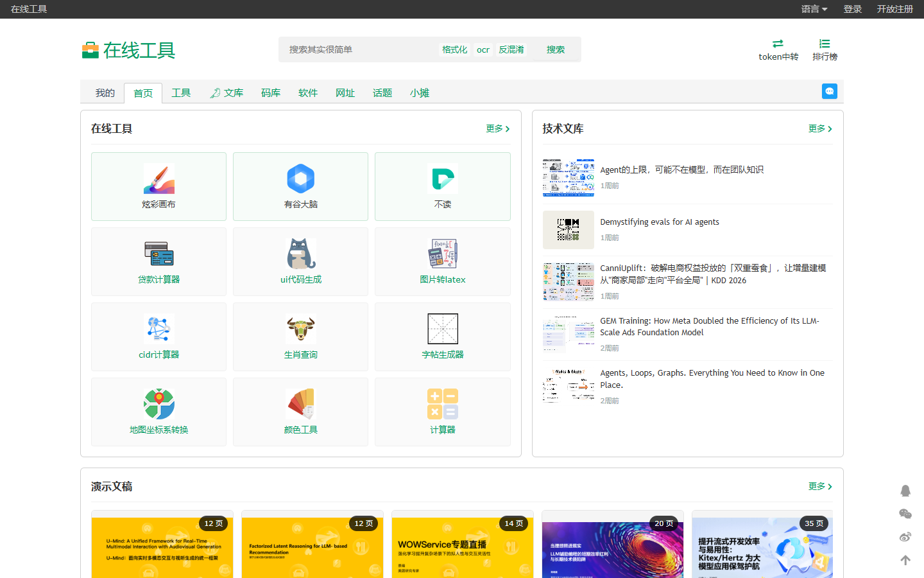924x578 pixels.
Task: Click the QQ penguin icon on sidebar
Action: pos(905,491)
